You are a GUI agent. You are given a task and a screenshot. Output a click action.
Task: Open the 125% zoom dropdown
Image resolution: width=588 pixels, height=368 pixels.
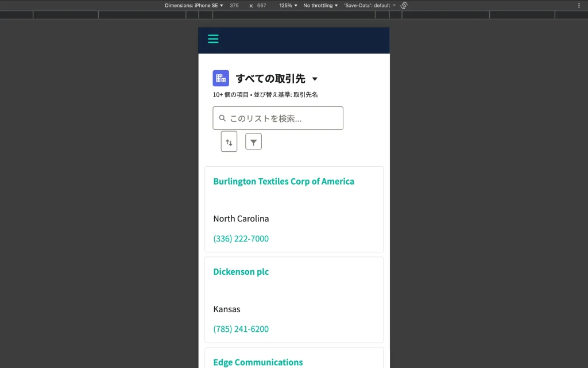(288, 5)
